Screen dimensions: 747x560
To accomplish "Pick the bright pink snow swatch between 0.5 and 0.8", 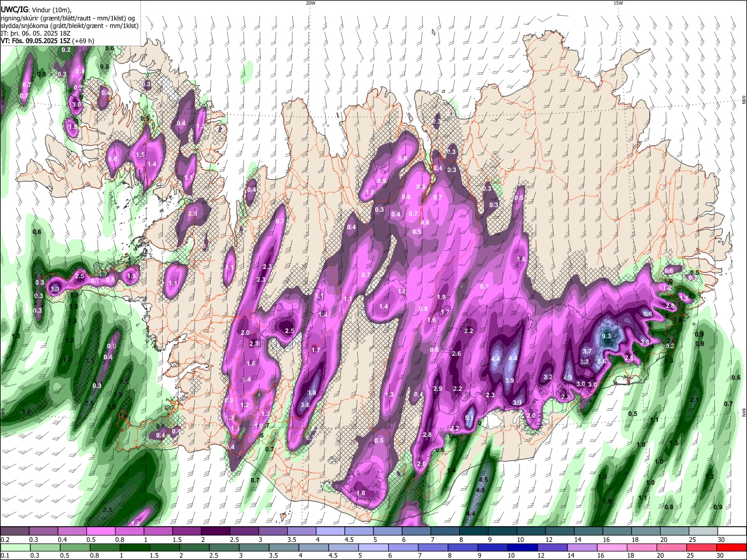I will (x=101, y=531).
